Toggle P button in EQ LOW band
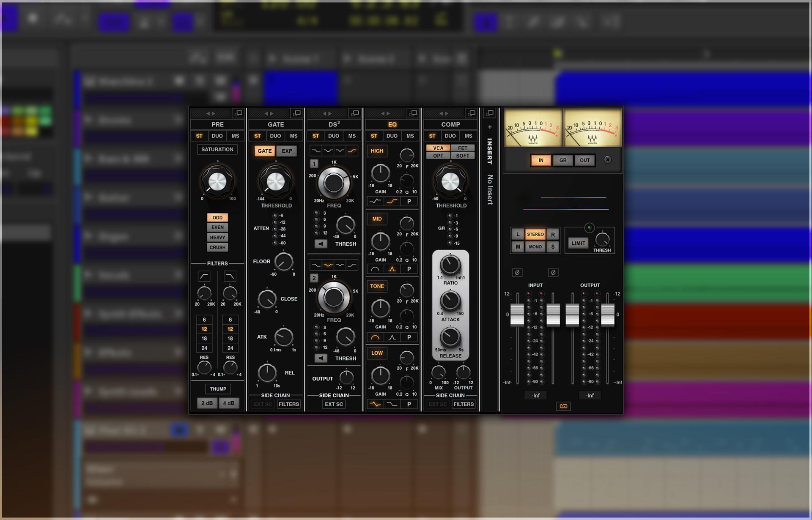Screen dimensions: 812x520 coord(409,404)
